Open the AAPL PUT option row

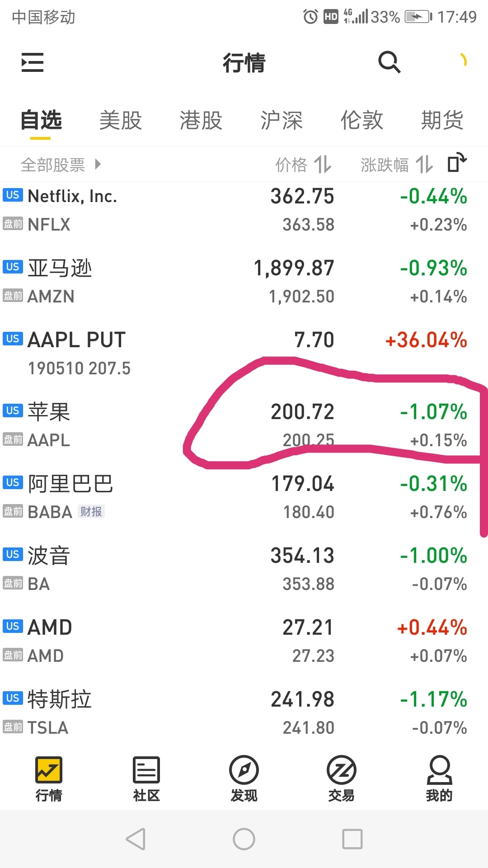[x=244, y=354]
